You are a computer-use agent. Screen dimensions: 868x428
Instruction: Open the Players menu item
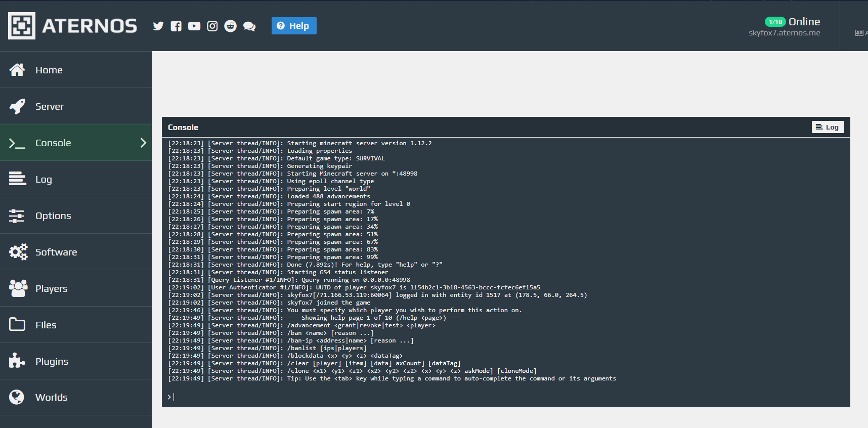click(76, 288)
